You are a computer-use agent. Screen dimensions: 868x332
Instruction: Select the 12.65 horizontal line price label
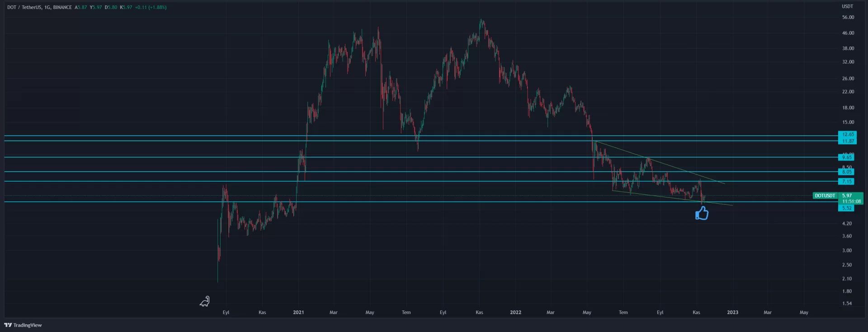[848, 134]
